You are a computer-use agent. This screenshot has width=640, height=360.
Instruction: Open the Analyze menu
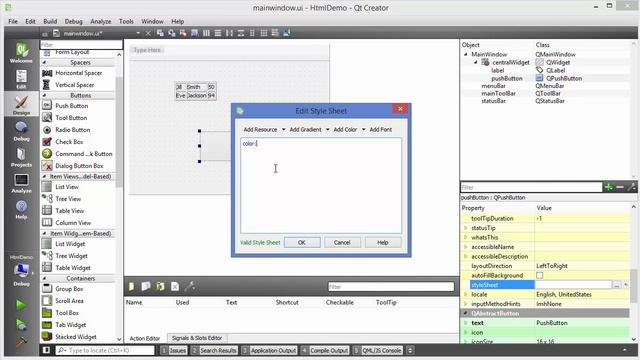click(100, 21)
